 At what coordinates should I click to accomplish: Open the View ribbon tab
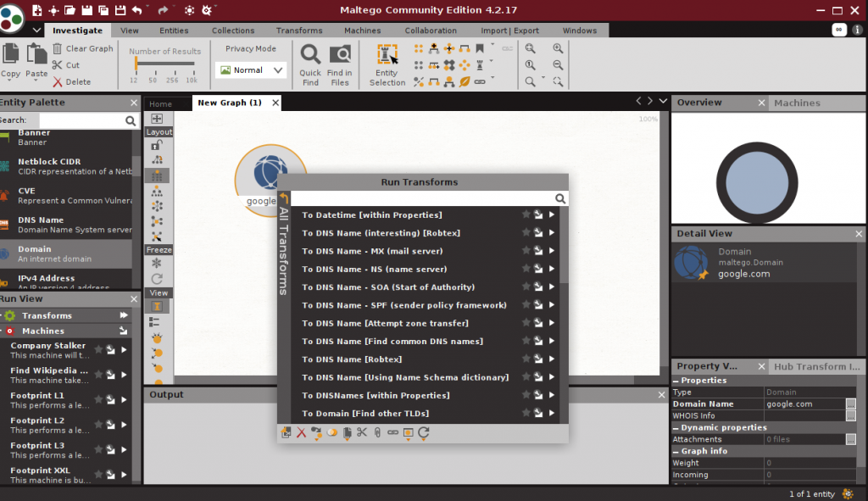pos(130,31)
